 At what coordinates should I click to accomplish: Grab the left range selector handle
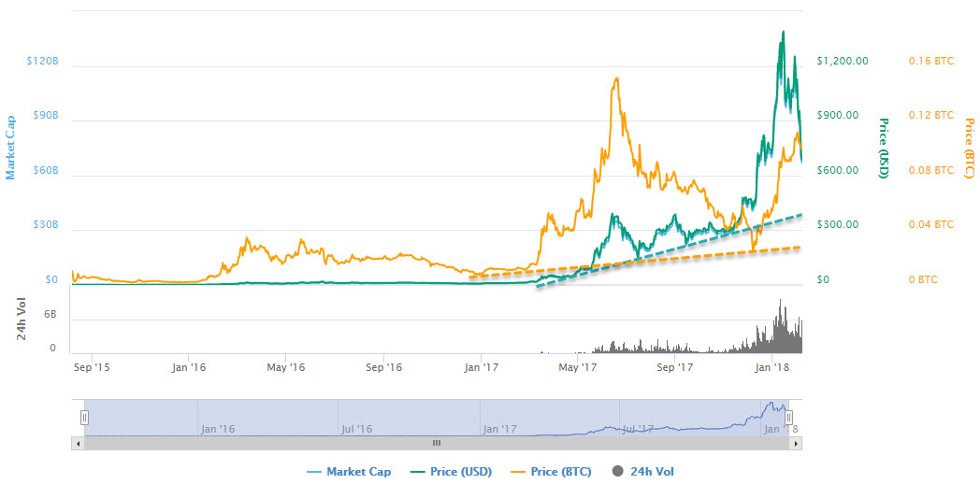coord(83,418)
